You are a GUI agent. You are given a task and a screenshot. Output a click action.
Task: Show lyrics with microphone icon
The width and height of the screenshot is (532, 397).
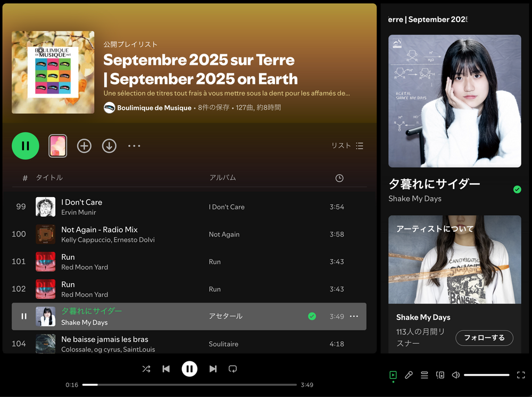click(x=409, y=375)
